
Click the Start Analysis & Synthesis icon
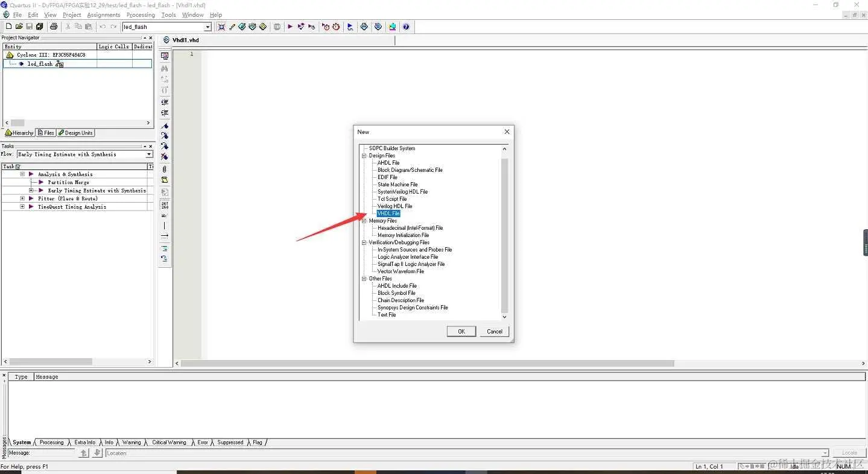(300, 27)
